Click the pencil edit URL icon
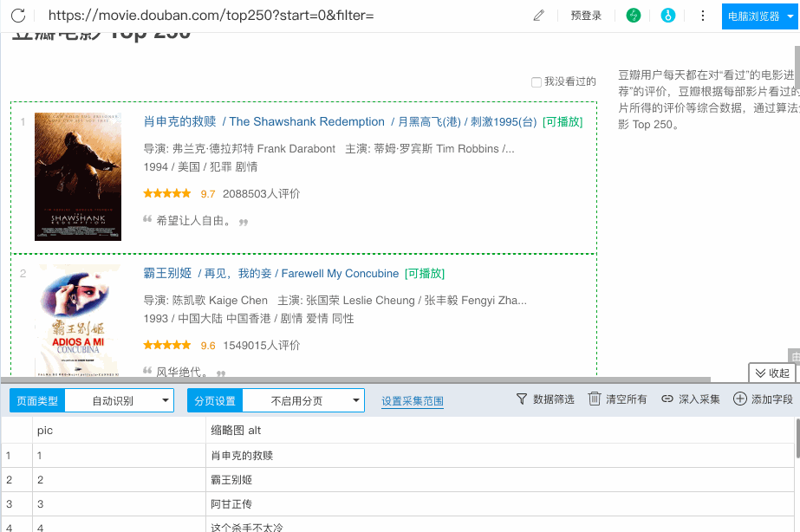The width and height of the screenshot is (800, 532). pyautogui.click(x=539, y=16)
